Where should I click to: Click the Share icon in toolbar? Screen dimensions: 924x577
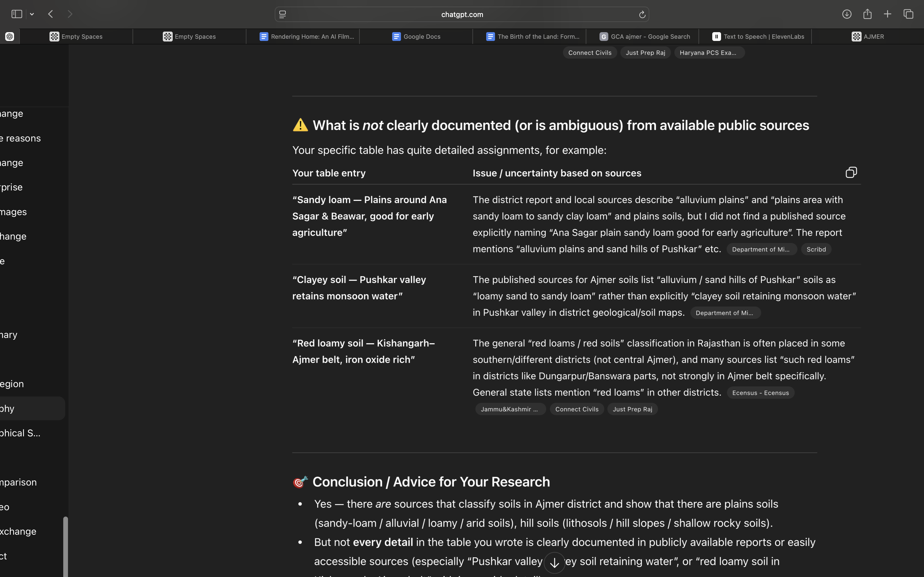867,14
